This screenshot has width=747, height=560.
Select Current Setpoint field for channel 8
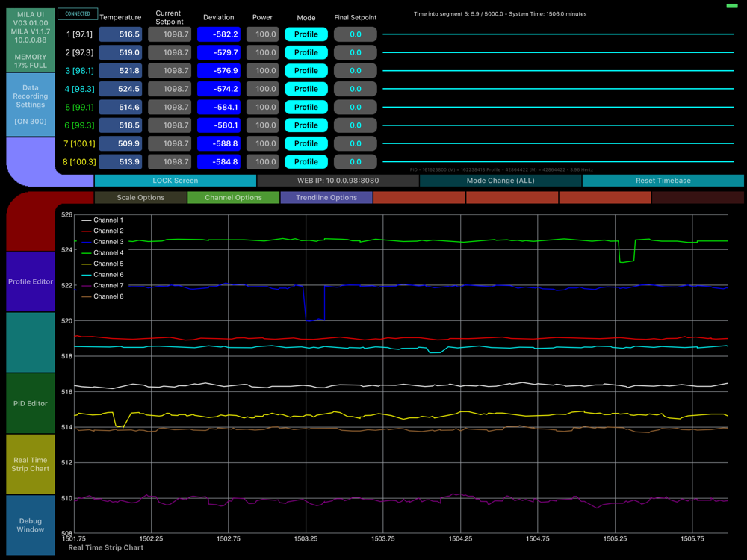(x=170, y=162)
